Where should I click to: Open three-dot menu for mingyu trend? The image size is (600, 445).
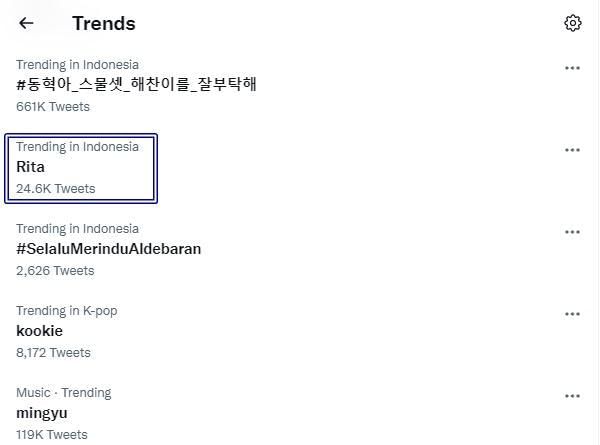click(x=572, y=396)
